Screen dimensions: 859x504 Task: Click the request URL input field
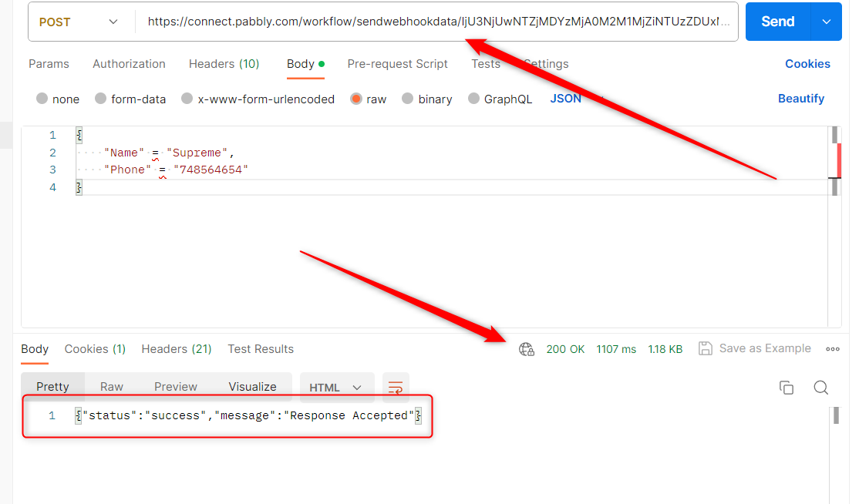pyautogui.click(x=436, y=22)
